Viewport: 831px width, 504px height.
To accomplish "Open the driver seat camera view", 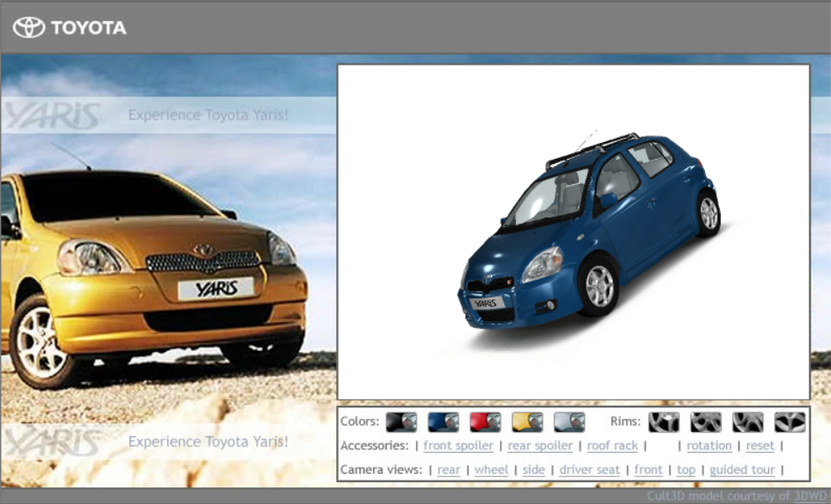I will coord(589,470).
